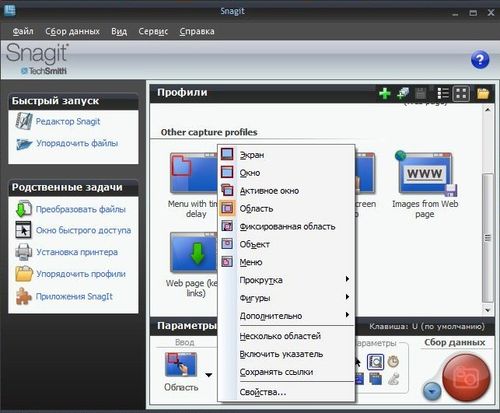The width and height of the screenshot is (500, 413).
Task: Click the green arrow convert files icon
Action: coord(23,209)
